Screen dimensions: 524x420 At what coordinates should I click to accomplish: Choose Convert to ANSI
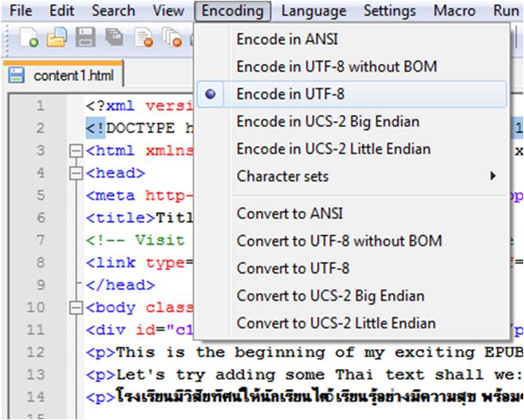[352, 214]
